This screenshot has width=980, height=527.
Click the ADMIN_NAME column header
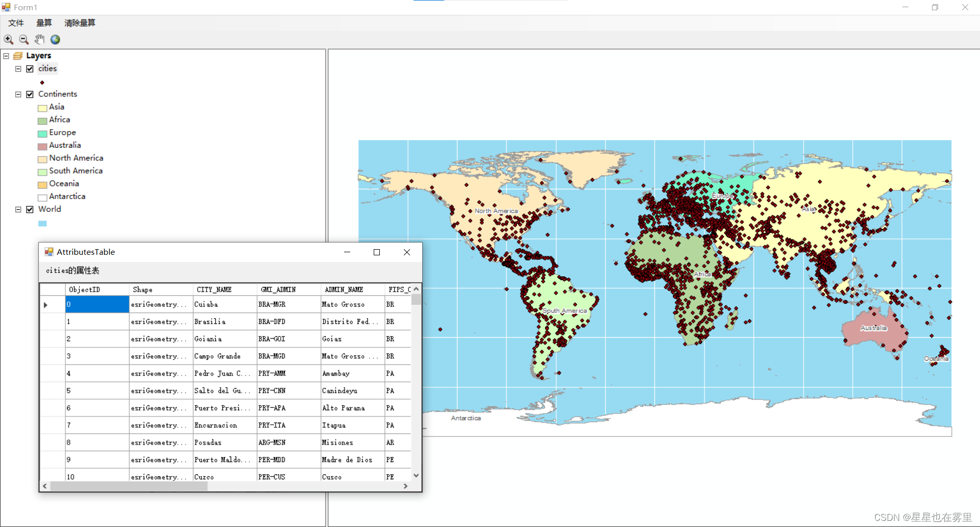[353, 290]
